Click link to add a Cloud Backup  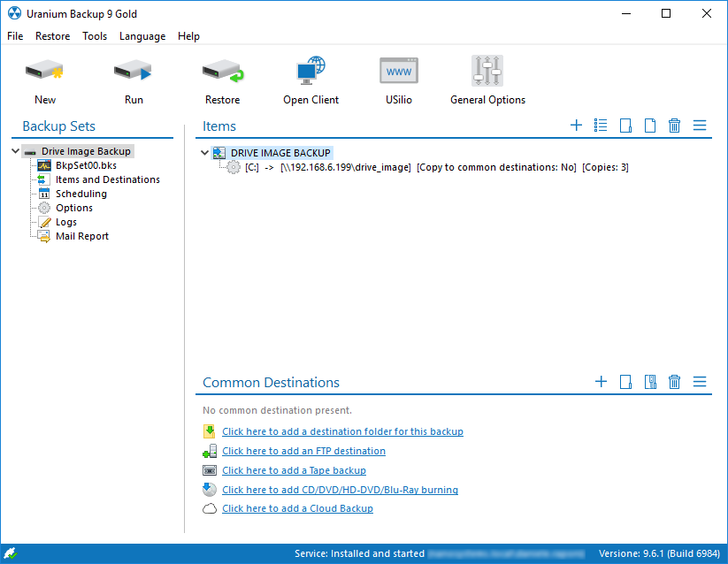tap(297, 508)
